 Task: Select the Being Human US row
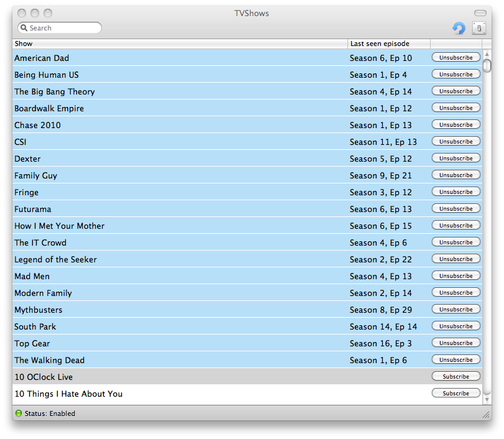click(247, 75)
